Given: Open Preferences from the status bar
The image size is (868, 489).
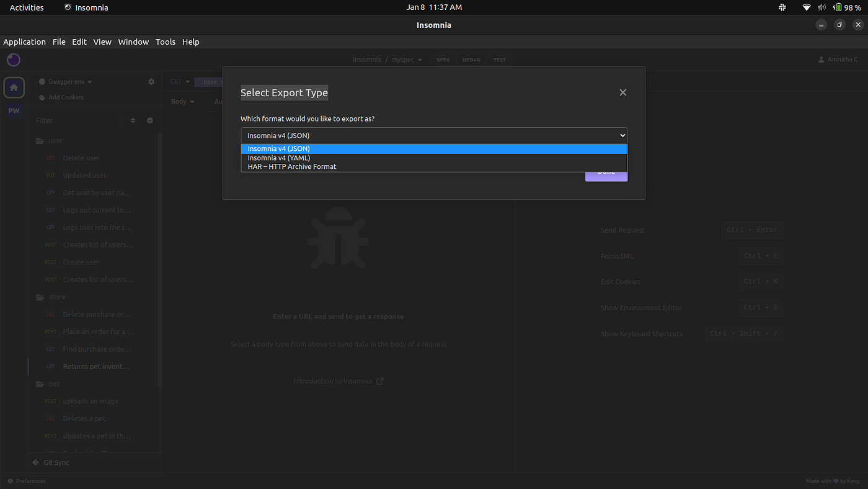Looking at the screenshot, I should 26,481.
